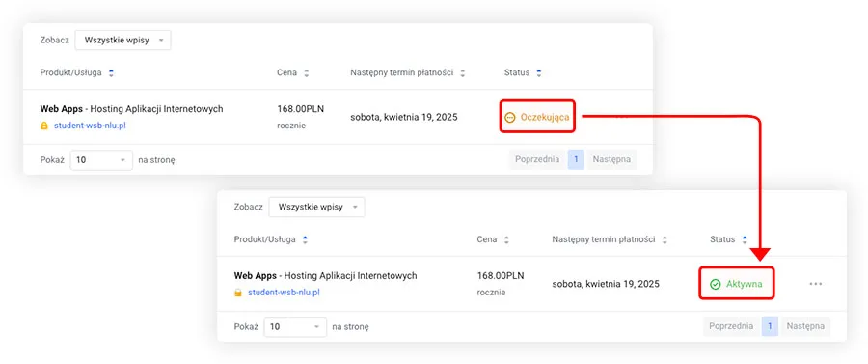Click 'rocznie' billing cycle in upper panel
This screenshot has height=364, width=868.
pyautogui.click(x=291, y=126)
